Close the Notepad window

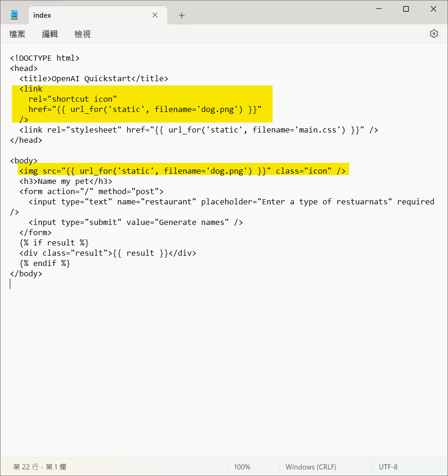click(x=434, y=9)
